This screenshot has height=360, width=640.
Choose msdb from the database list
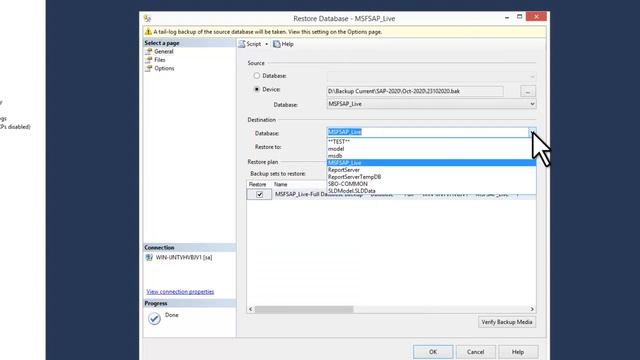pyautogui.click(x=431, y=156)
